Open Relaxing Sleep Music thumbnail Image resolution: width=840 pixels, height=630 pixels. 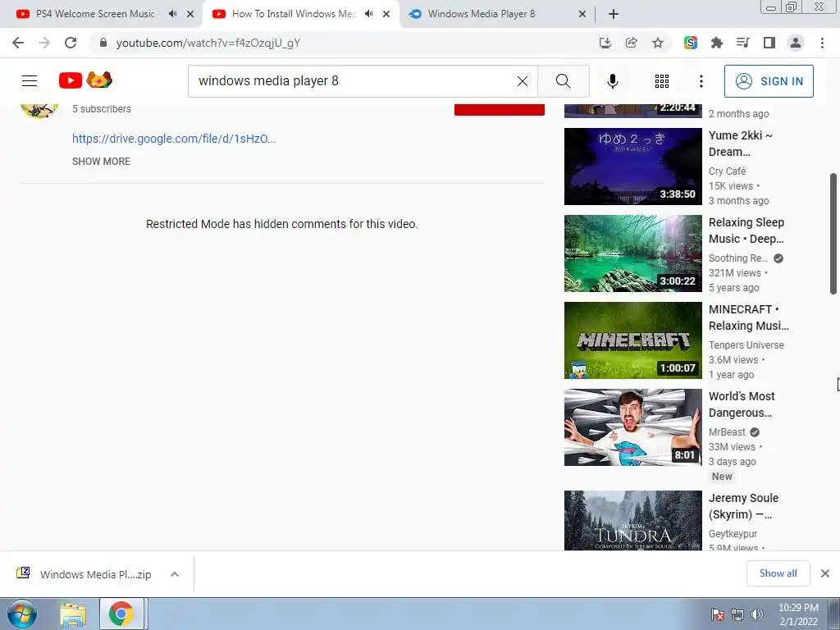coord(632,253)
